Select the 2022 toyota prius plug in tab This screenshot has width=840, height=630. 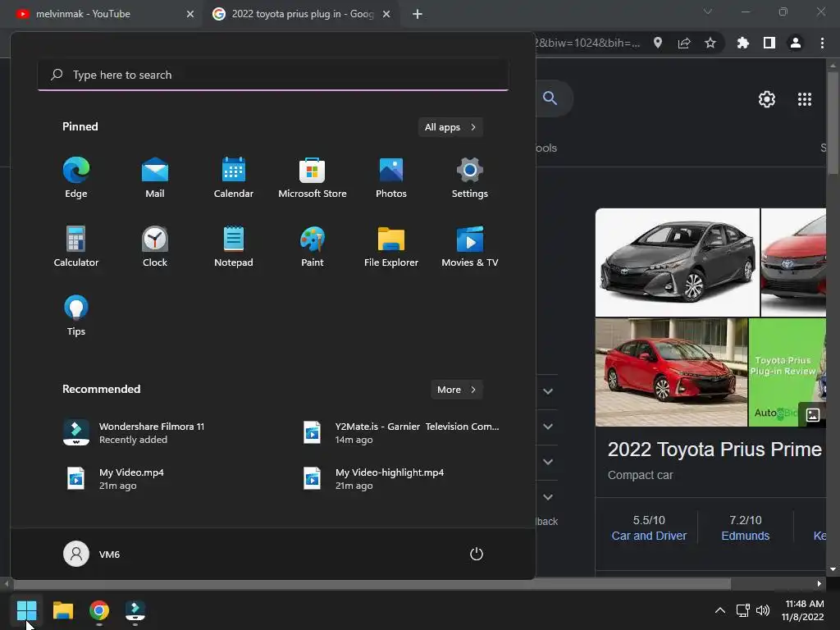pyautogui.click(x=302, y=14)
